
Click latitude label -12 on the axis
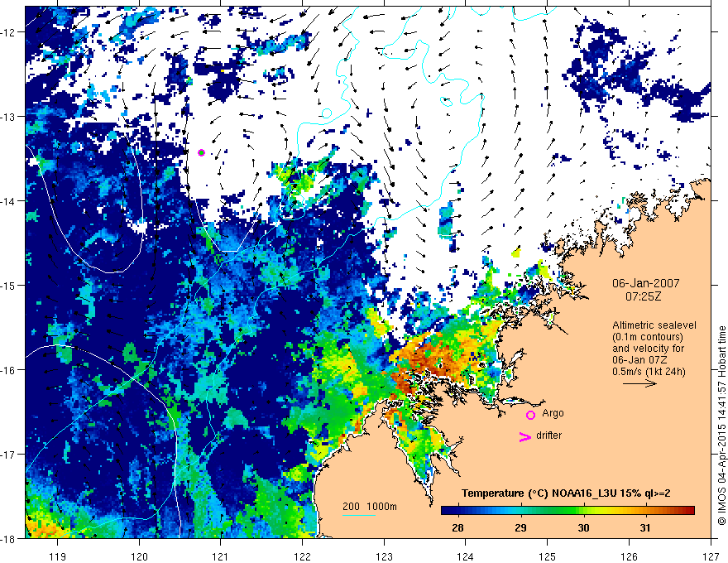tap(9, 32)
